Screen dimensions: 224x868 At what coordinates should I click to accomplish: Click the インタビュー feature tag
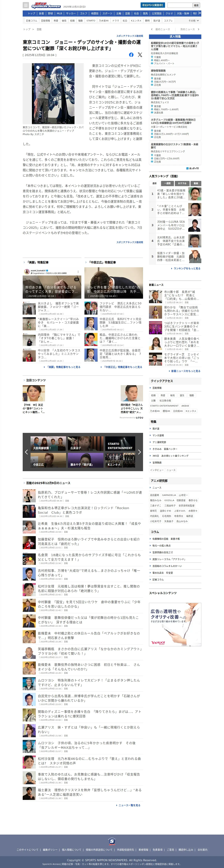point(157,470)
